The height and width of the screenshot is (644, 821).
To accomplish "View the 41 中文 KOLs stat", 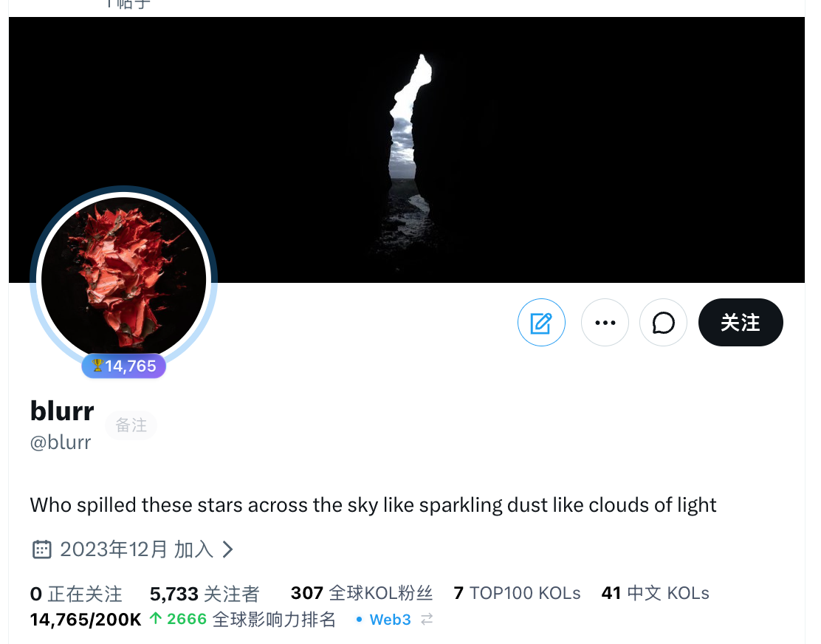I will point(656,593).
